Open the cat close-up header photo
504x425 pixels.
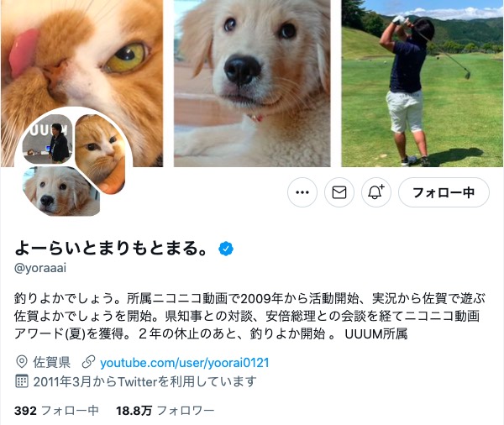pyautogui.click(x=82, y=83)
